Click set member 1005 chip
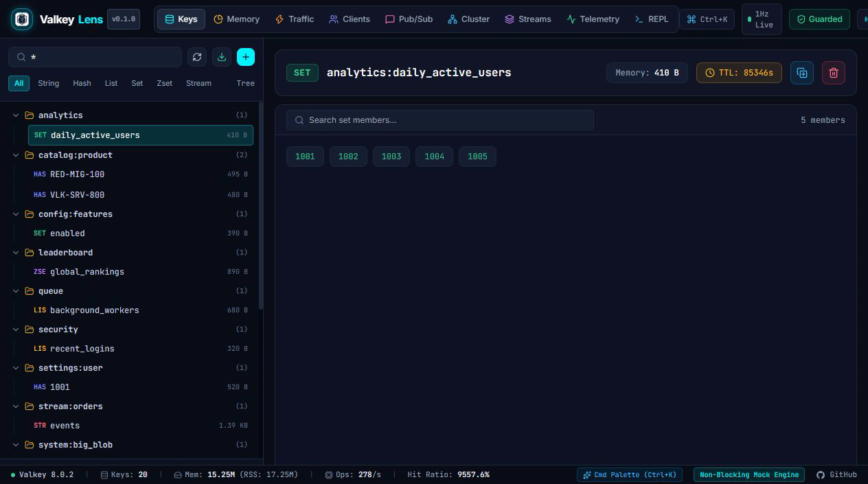This screenshot has height=484, width=868. tap(477, 157)
